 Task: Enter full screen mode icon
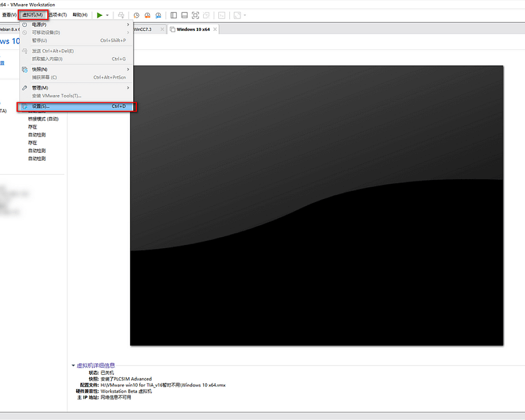click(195, 15)
